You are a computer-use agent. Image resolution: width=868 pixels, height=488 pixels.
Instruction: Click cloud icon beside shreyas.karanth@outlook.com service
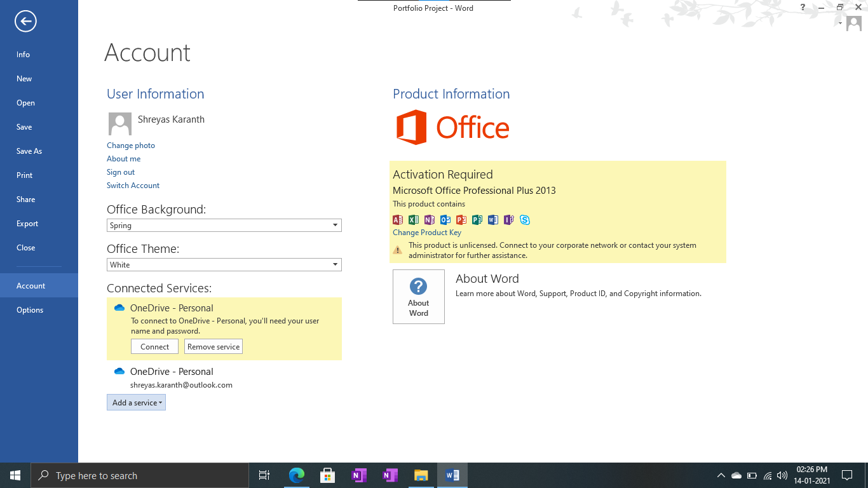point(119,372)
